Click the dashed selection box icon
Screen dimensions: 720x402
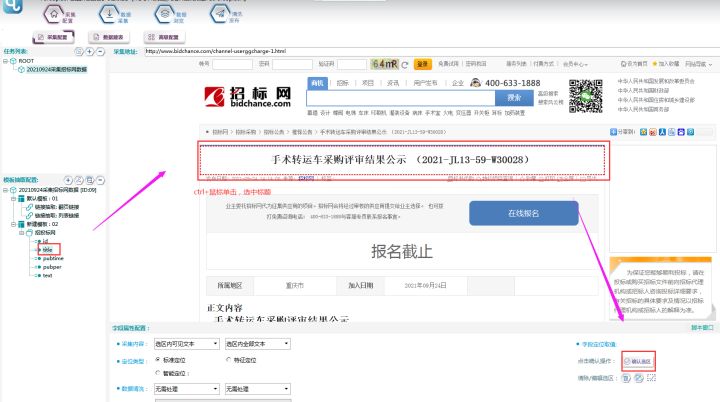tap(651, 378)
